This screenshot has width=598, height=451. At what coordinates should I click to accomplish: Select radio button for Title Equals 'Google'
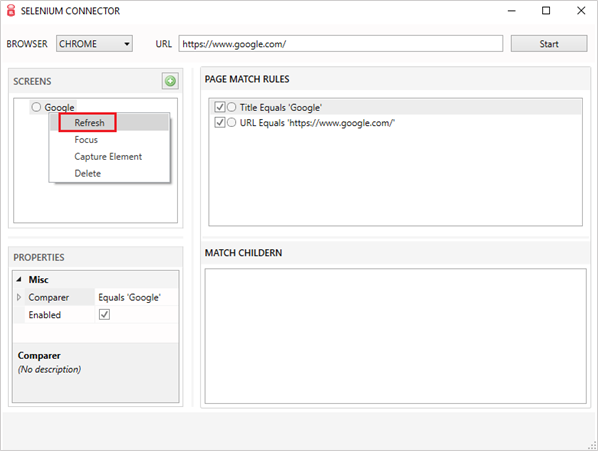(x=231, y=107)
